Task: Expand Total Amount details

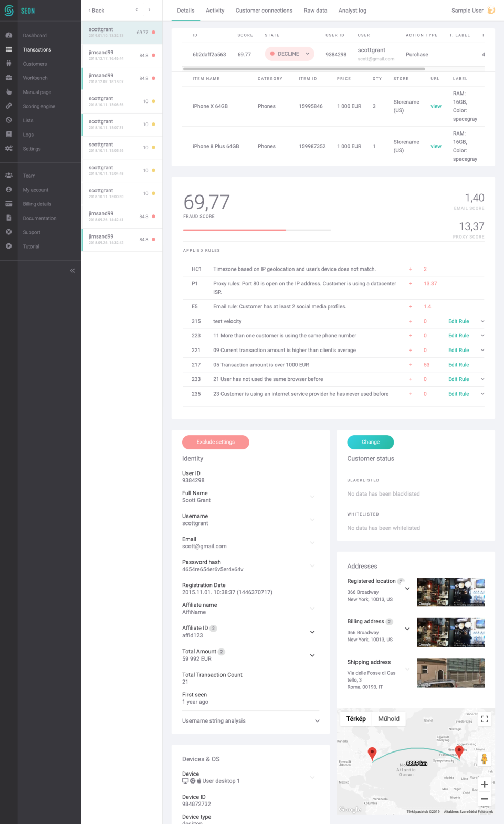Action: tap(312, 655)
